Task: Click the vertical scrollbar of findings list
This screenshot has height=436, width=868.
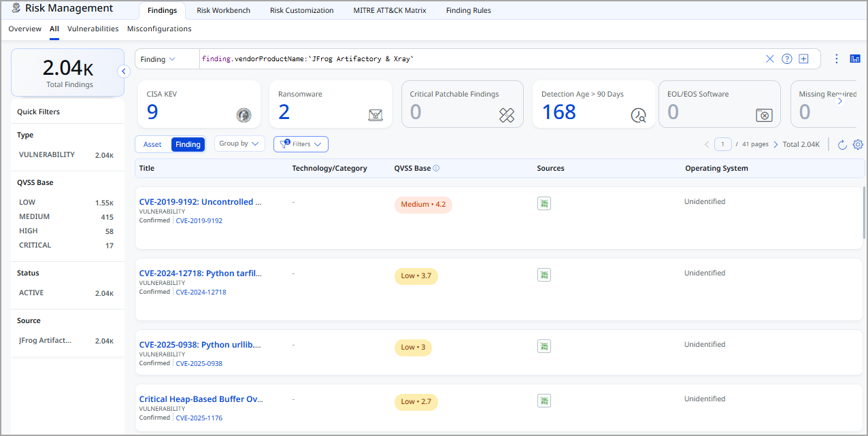Action: [865, 212]
